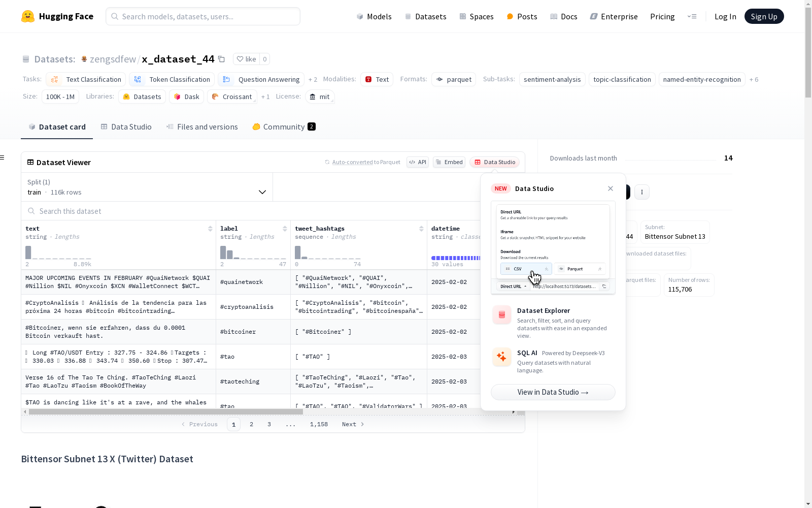Viewport: 812px width, 508px height.
Task: Show the +6 more sub-tasks
Action: [754, 79]
